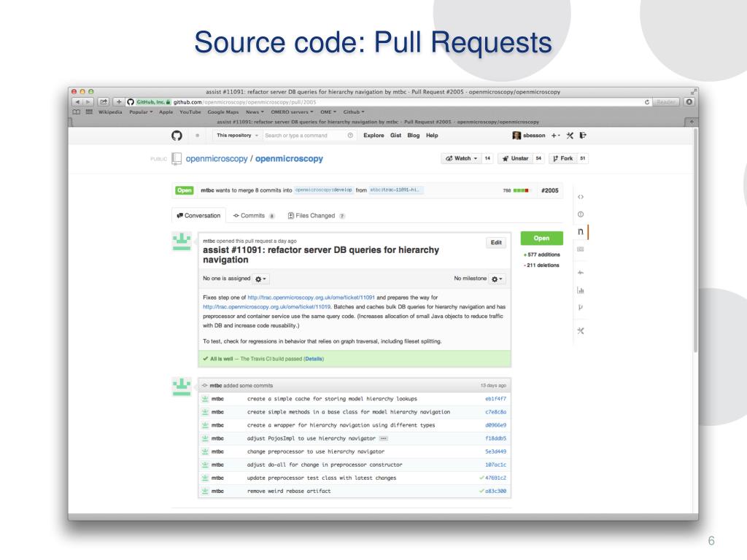Expand the OMERO servers bookmarks menu
The width and height of the screenshot is (747, 560).
[292, 112]
